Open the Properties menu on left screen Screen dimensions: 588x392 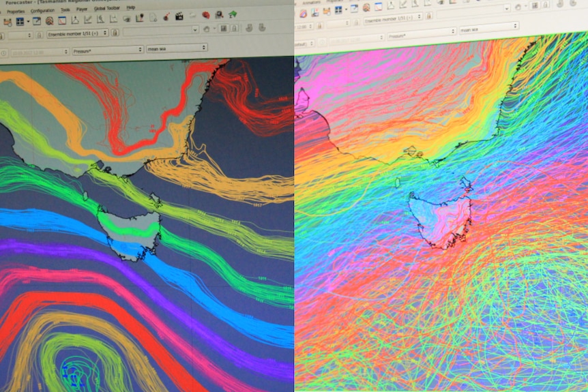16,12
